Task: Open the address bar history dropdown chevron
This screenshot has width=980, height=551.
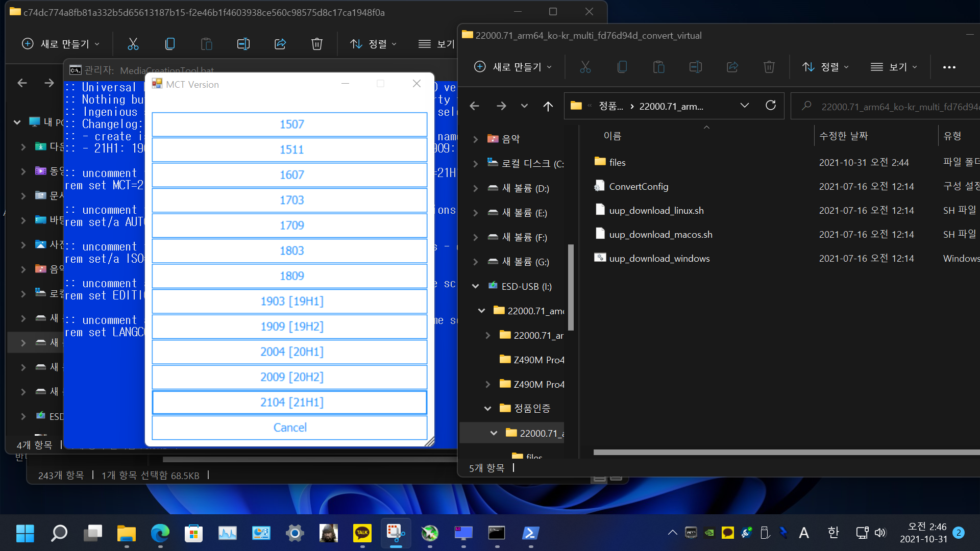Action: click(x=744, y=106)
